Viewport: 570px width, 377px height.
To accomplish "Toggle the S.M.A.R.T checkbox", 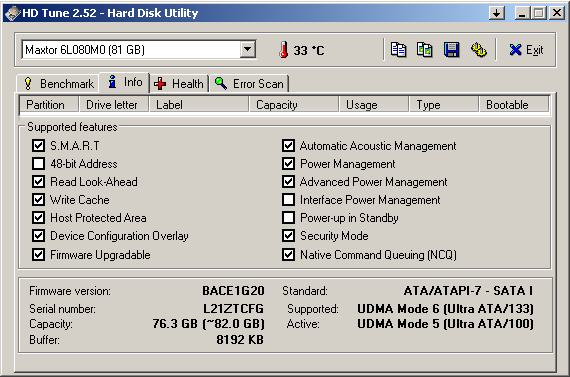I will click(39, 146).
